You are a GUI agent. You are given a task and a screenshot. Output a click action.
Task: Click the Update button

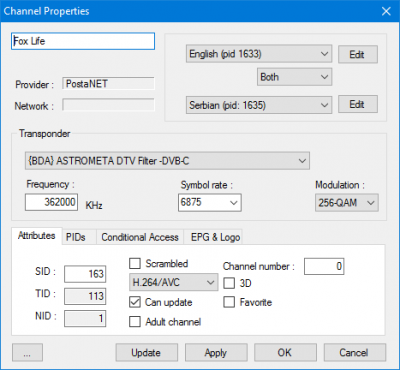point(146,353)
